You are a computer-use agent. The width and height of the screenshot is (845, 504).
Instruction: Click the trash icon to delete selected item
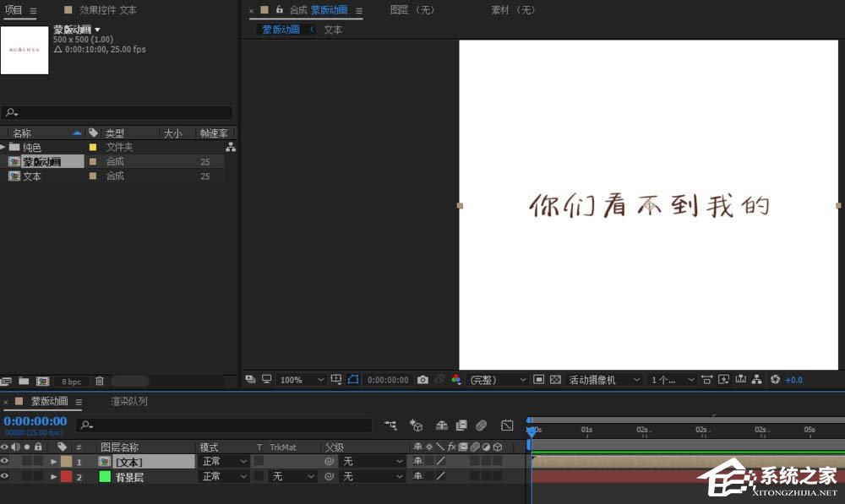coord(99,382)
